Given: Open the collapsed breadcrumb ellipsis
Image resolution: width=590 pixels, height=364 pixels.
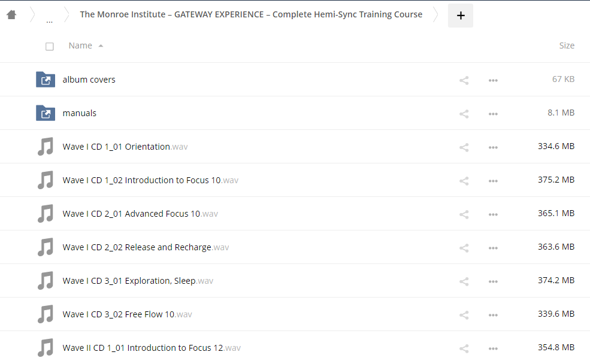Looking at the screenshot, I should [x=49, y=21].
